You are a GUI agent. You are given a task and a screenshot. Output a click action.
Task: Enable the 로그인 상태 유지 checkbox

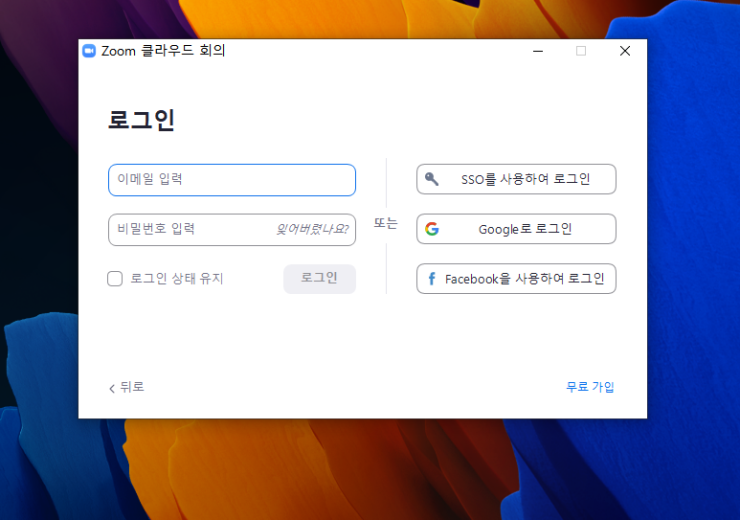point(115,278)
